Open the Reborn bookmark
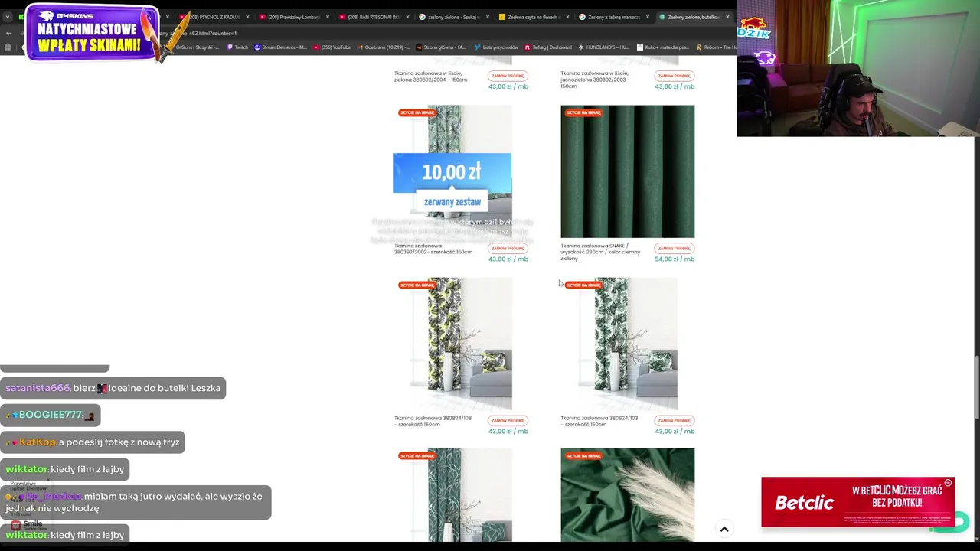 (x=716, y=47)
